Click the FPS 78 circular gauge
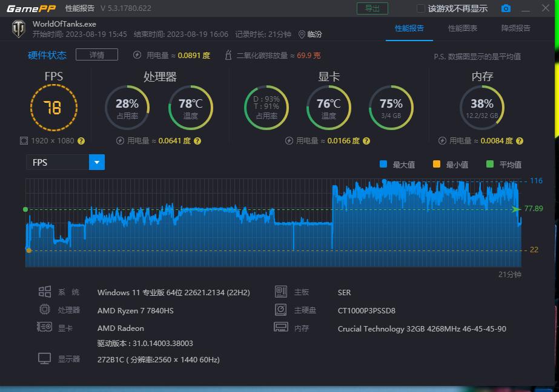Viewport: 559px width, 392px height. [x=54, y=108]
